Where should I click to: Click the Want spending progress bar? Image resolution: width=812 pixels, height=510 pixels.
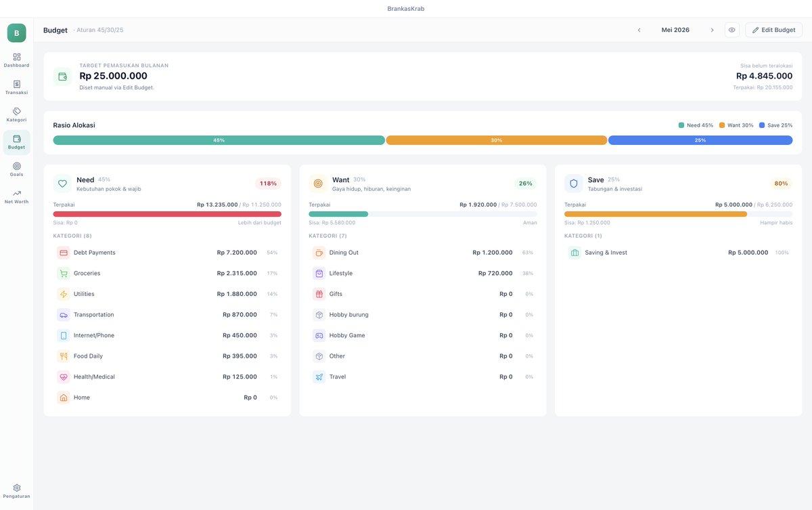[x=423, y=214]
